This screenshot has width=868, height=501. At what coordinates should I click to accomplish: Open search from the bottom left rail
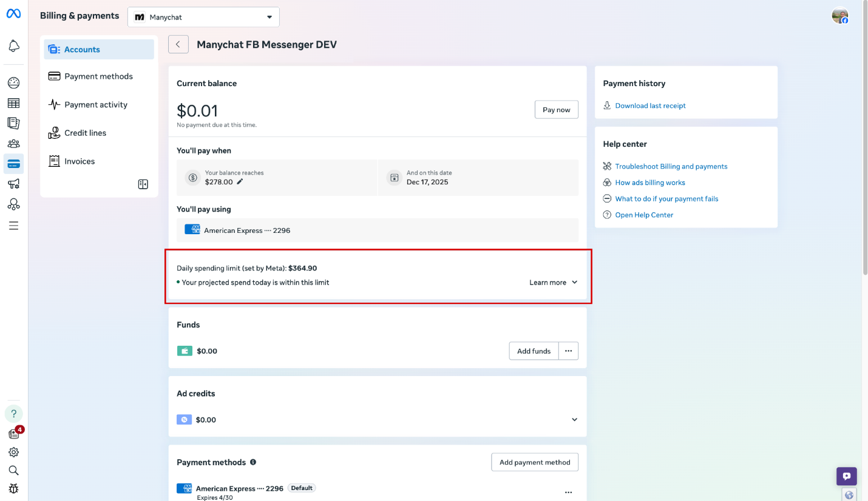pos(13,470)
